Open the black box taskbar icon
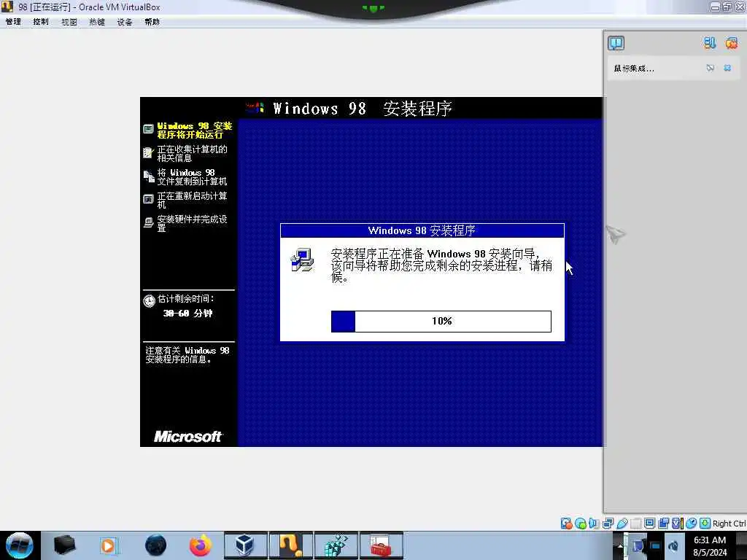 64,545
